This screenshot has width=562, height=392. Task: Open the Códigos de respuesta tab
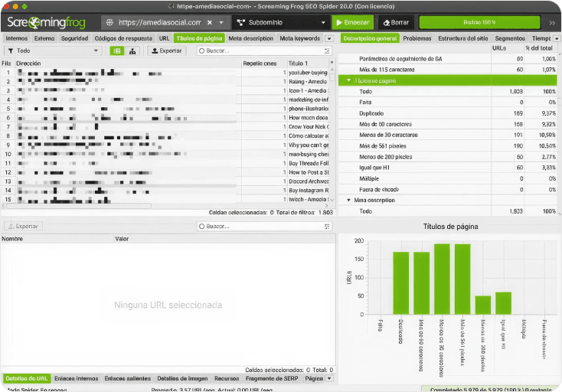click(123, 38)
